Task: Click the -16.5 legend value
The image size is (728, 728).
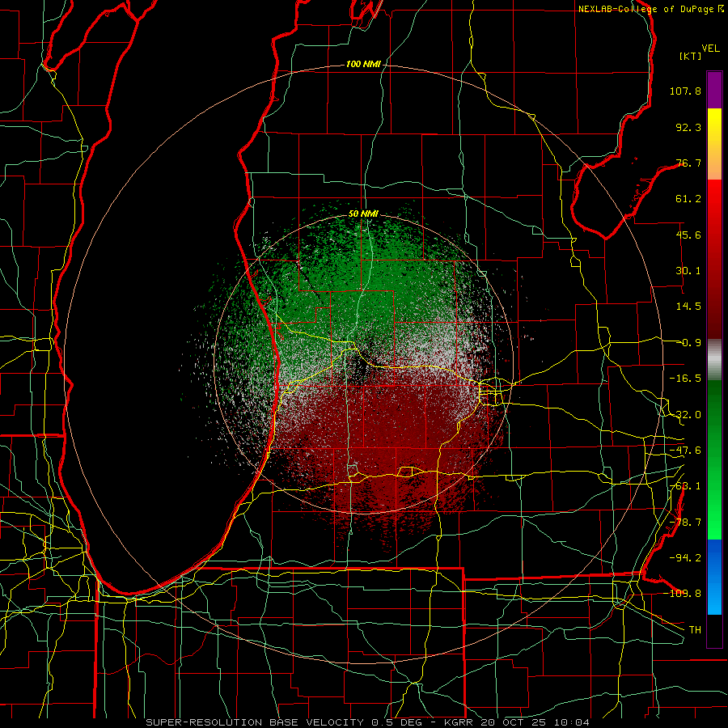Action: coord(685,379)
